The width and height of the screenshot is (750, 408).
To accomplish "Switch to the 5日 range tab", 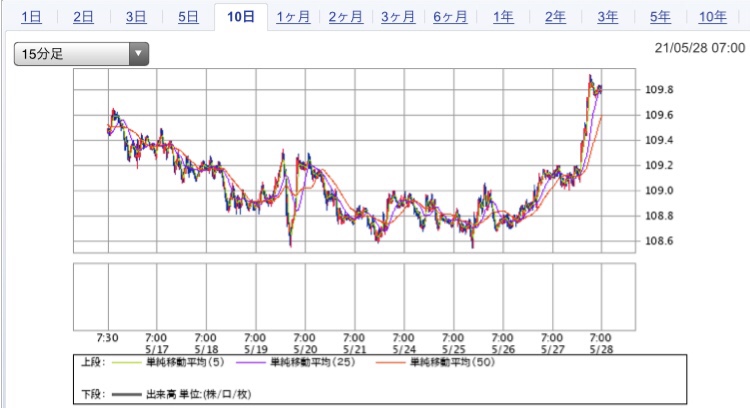I will (x=188, y=17).
